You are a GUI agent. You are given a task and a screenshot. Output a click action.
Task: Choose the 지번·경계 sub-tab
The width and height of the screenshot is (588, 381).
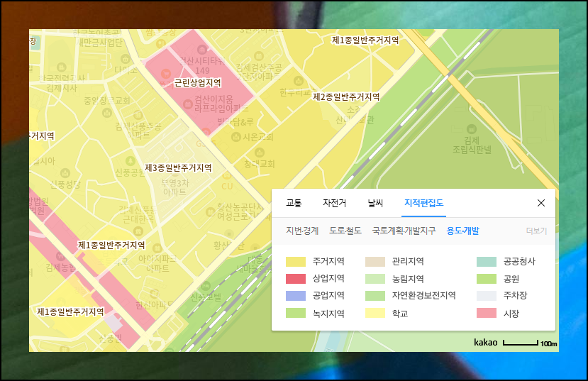302,231
